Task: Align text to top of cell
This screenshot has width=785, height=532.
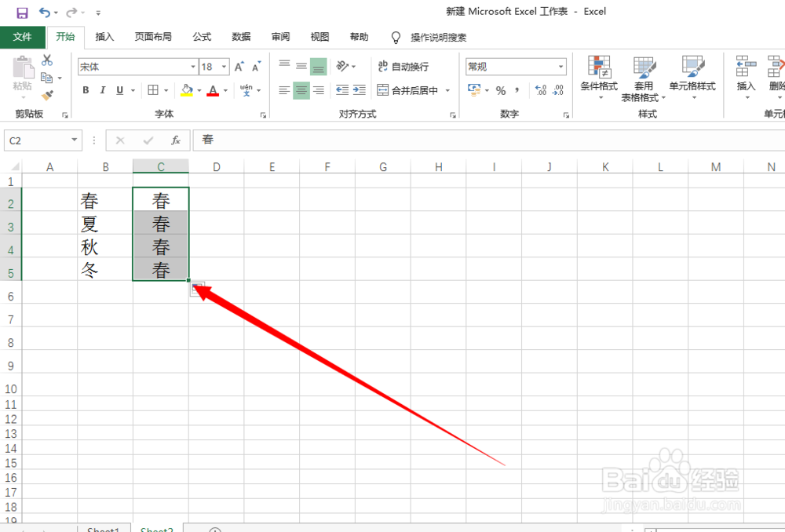Action: pyautogui.click(x=284, y=65)
